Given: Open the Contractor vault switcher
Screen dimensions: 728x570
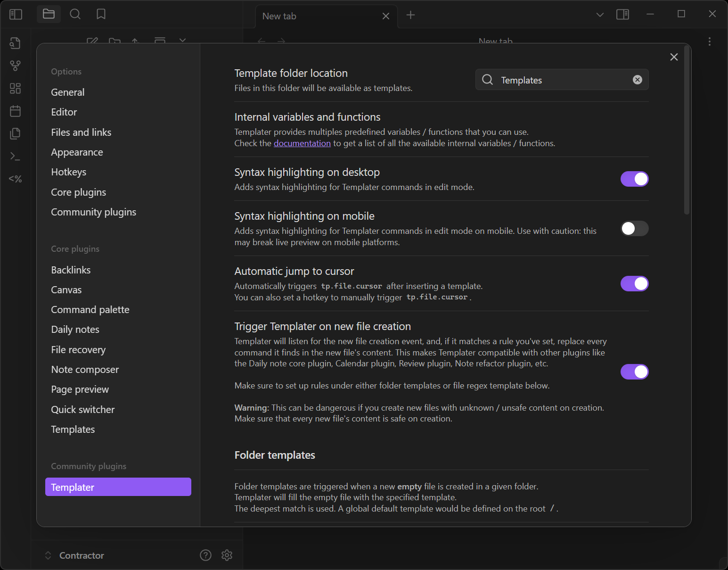Looking at the screenshot, I should pyautogui.click(x=74, y=555).
